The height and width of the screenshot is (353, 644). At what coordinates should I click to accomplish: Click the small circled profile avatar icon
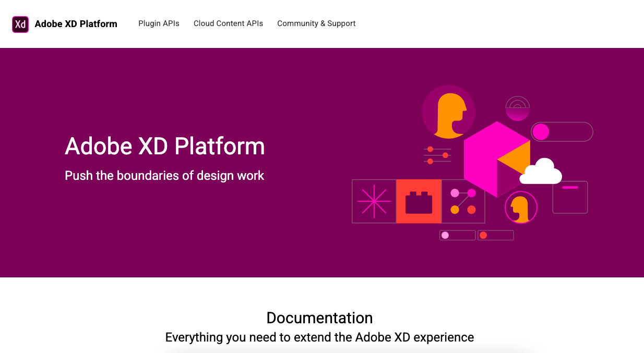pyautogui.click(x=520, y=207)
